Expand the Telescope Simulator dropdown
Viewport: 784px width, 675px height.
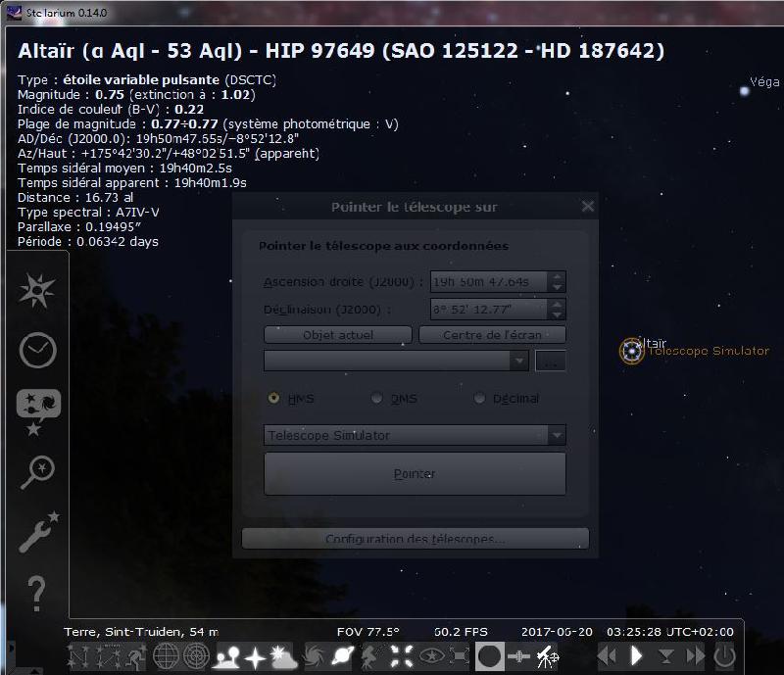pyautogui.click(x=415, y=435)
